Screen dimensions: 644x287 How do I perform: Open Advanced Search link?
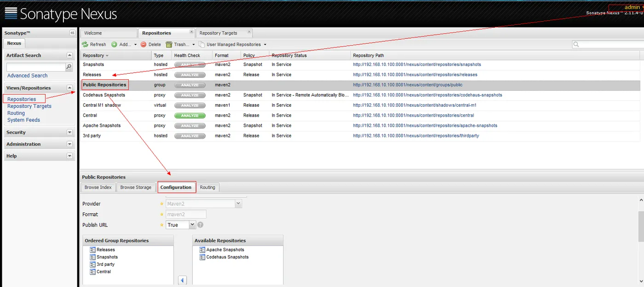click(28, 76)
